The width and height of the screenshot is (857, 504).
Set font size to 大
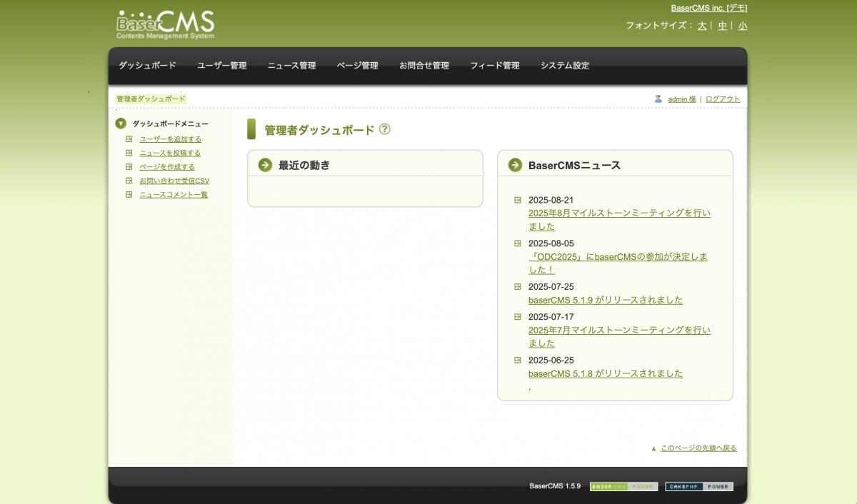pos(702,26)
